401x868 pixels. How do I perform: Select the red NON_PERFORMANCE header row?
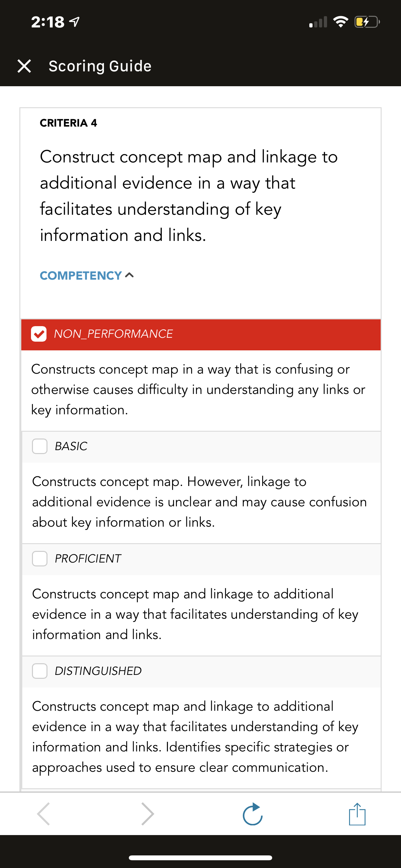tap(201, 335)
